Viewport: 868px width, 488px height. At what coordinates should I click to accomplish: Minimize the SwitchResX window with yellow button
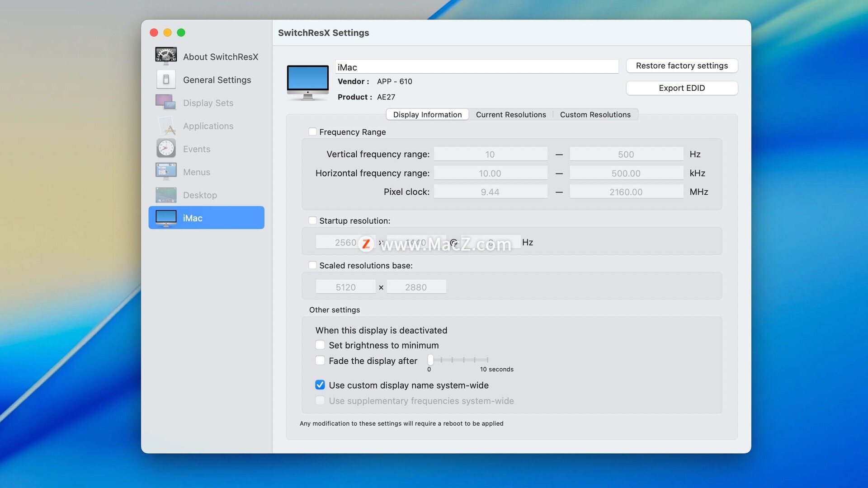[167, 33]
